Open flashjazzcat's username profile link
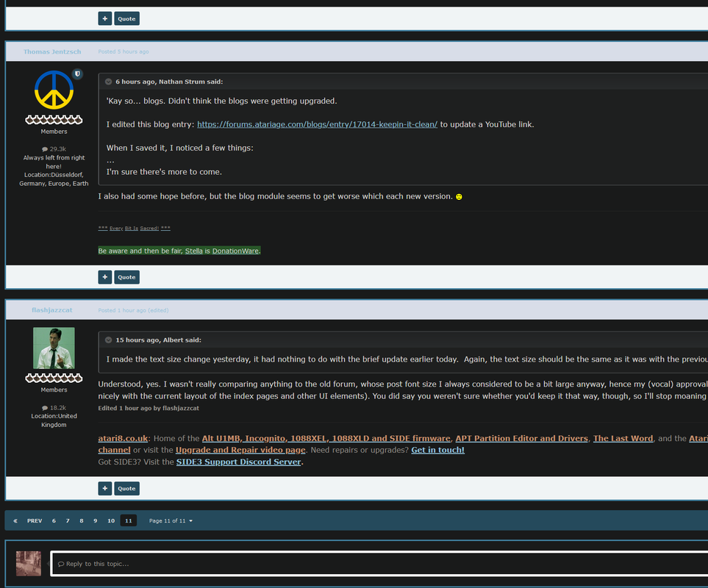Image resolution: width=708 pixels, height=588 pixels. tap(52, 310)
